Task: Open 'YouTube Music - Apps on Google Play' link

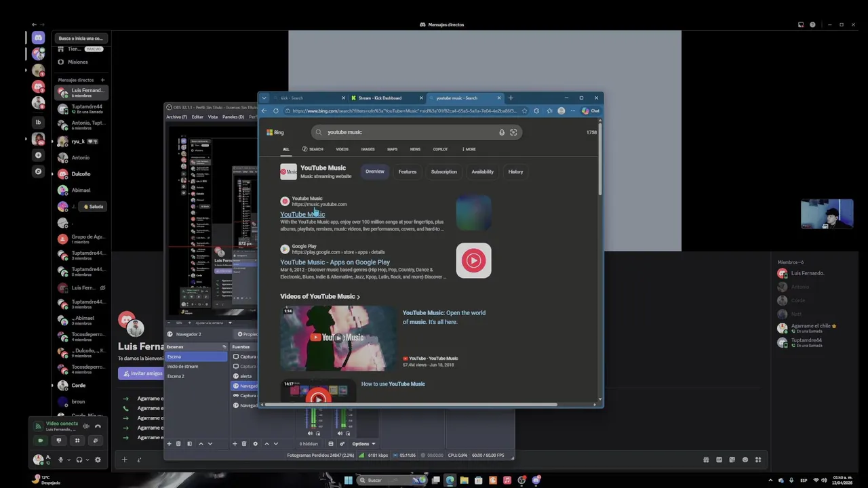Action: coord(335,262)
